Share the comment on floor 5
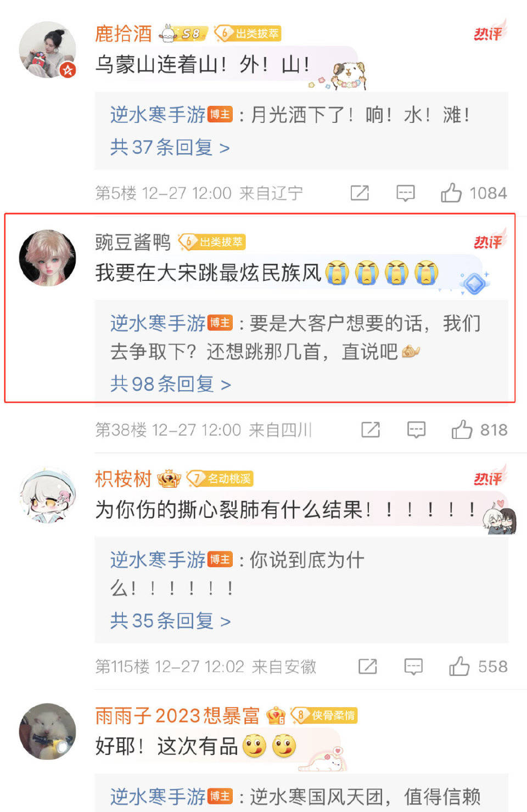527x812 pixels. click(360, 193)
